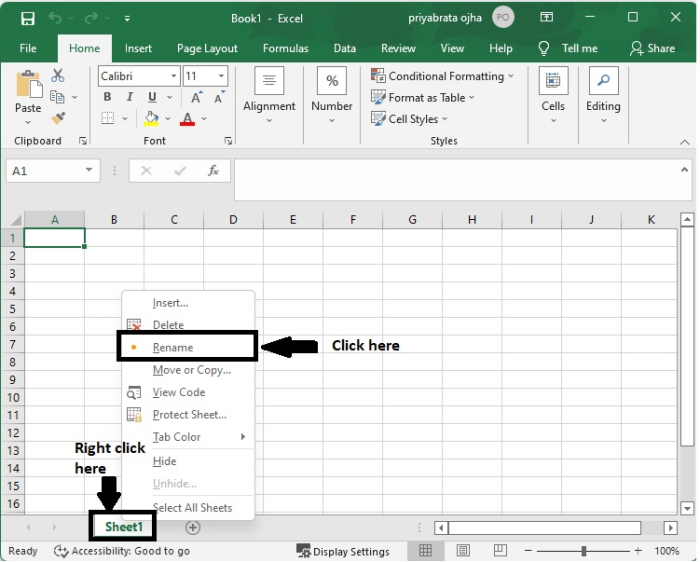700x562 pixels.
Task: Click the Share button
Action: [653, 48]
